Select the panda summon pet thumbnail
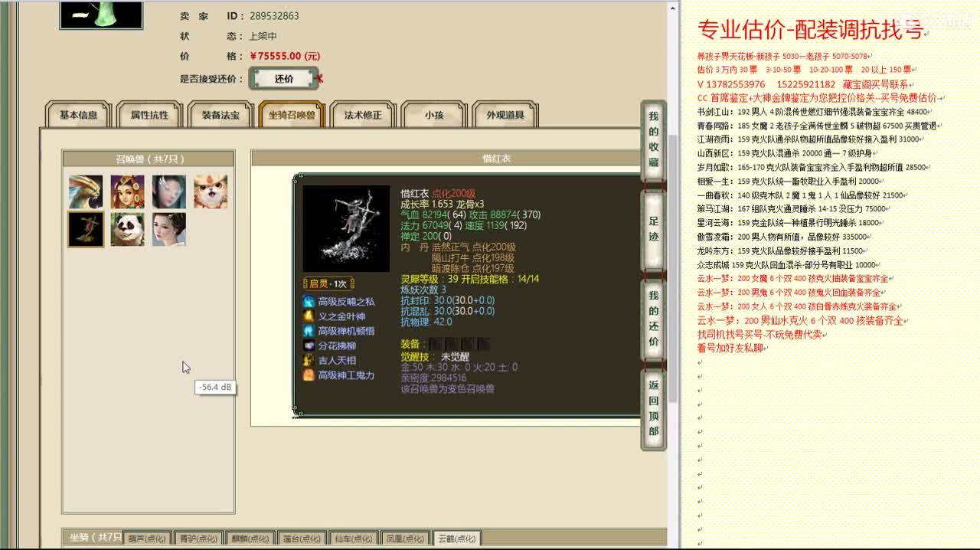Viewport: 980px width, 550px height. click(x=127, y=229)
